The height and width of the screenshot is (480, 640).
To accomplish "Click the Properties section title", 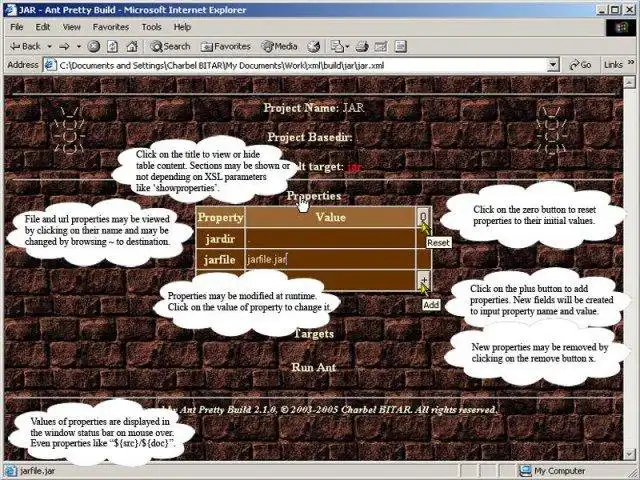I will [x=313, y=196].
